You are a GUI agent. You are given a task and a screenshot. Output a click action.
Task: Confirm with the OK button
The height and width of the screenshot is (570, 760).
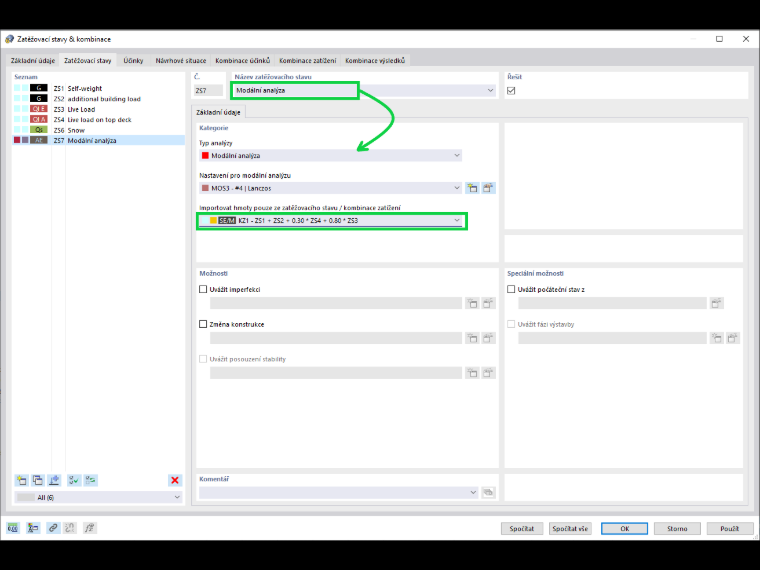click(x=624, y=528)
